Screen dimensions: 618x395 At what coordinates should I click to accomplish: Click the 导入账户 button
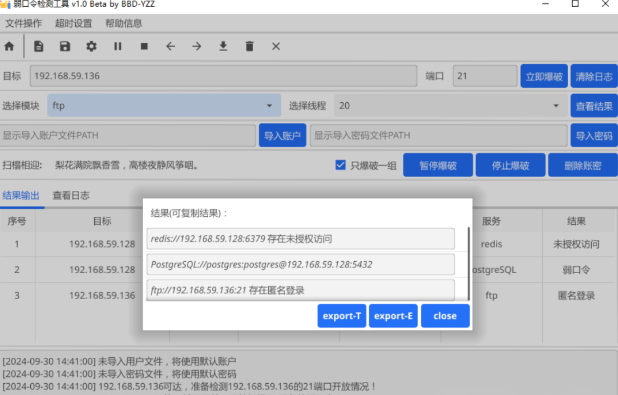coord(282,135)
